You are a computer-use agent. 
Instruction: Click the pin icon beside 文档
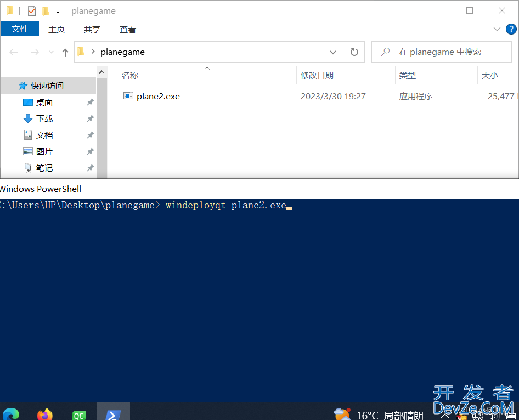pyautogui.click(x=90, y=135)
